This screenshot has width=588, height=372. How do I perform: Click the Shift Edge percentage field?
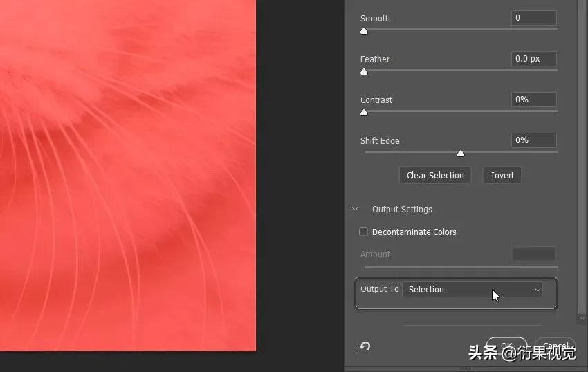533,140
